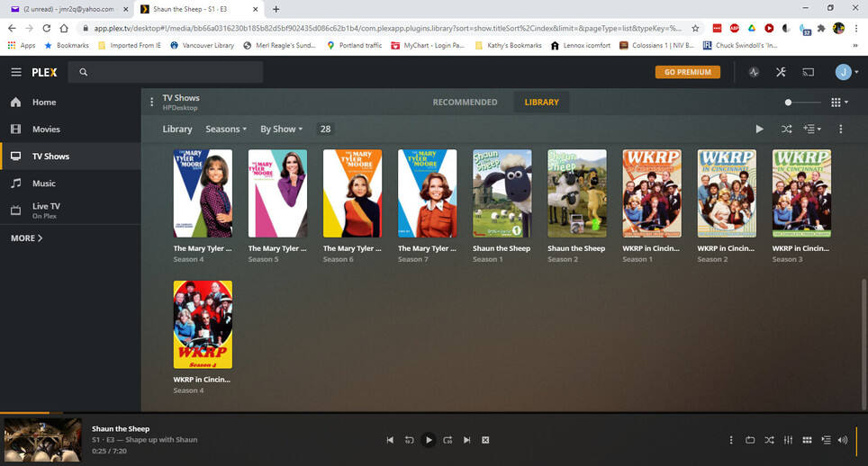The image size is (868, 466).
Task: Play all items in library
Action: pyautogui.click(x=760, y=129)
